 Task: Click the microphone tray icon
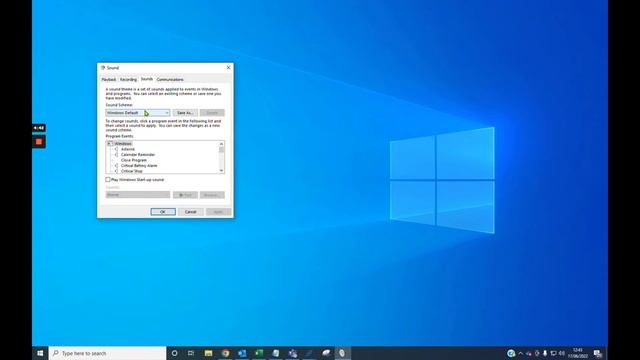544,353
